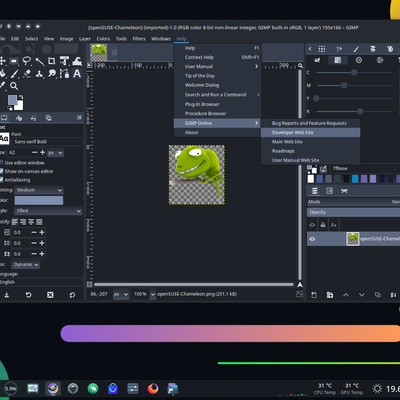Open the Images tab in tool options

pos(48,118)
